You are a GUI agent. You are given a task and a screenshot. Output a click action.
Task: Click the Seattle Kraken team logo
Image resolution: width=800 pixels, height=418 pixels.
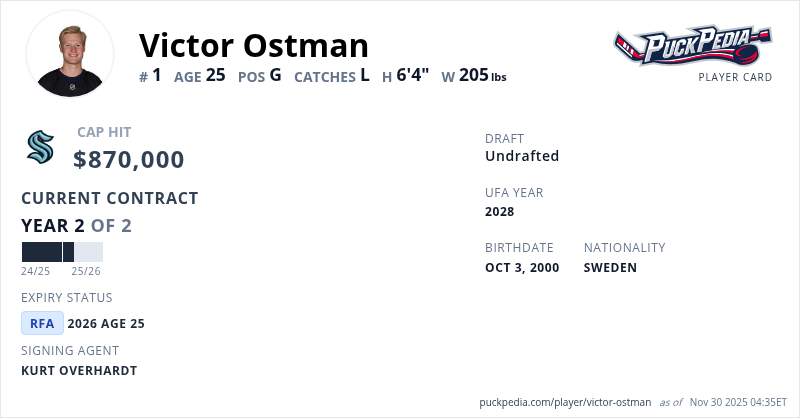pos(40,148)
